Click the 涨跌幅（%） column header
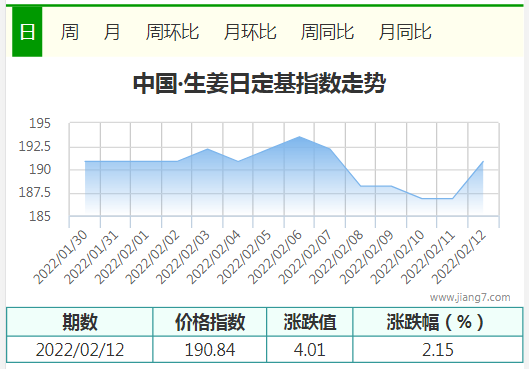The width and height of the screenshot is (529, 369). click(x=438, y=322)
